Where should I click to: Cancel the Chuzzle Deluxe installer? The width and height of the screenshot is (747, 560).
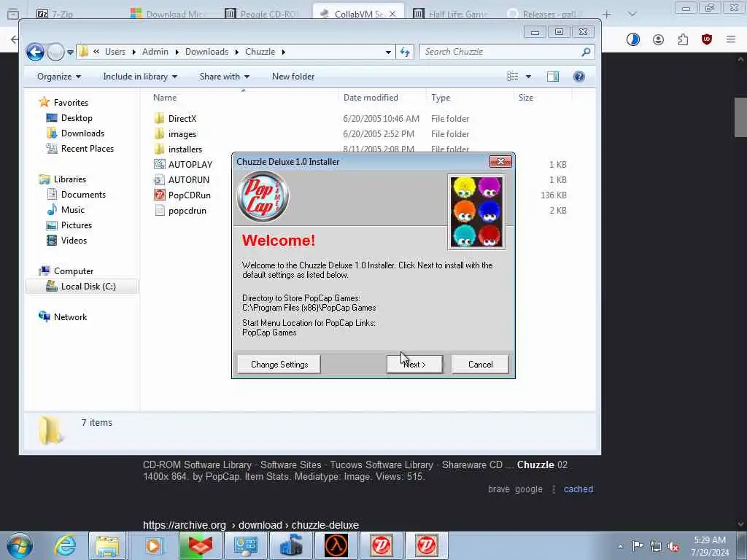pos(480,365)
